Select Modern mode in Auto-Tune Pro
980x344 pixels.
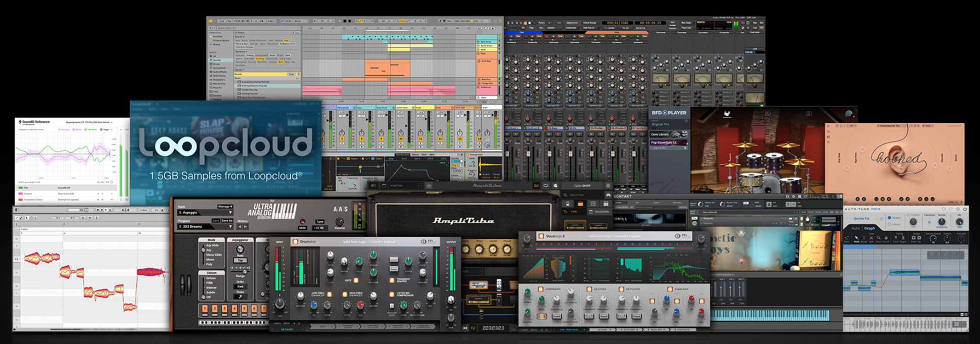890,218
